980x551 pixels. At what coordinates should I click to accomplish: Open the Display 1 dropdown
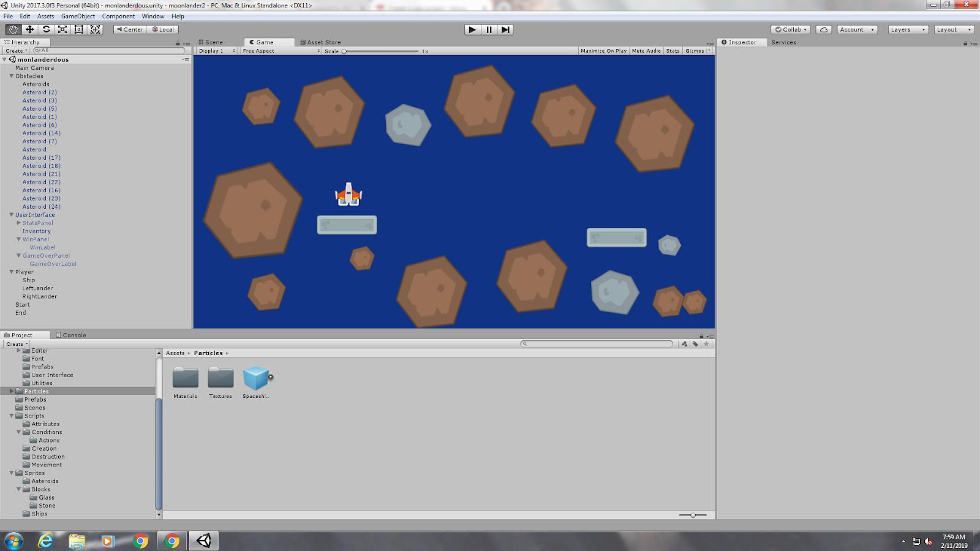[x=217, y=51]
